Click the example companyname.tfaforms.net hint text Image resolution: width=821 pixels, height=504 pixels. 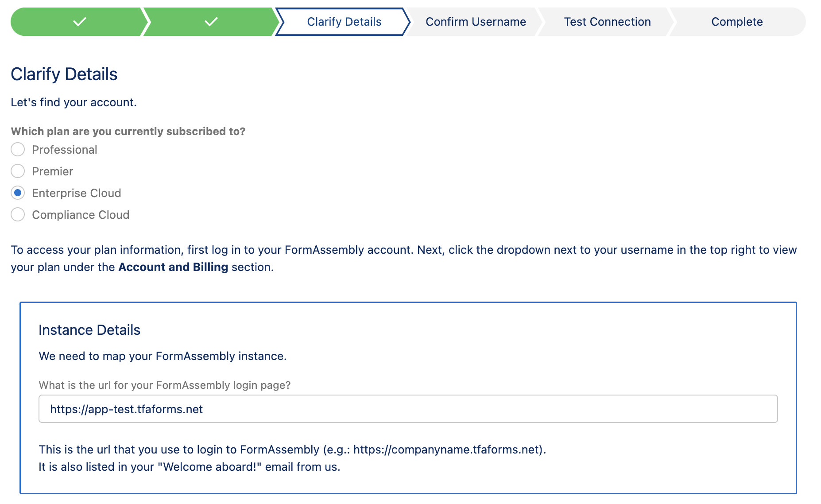tap(292, 450)
